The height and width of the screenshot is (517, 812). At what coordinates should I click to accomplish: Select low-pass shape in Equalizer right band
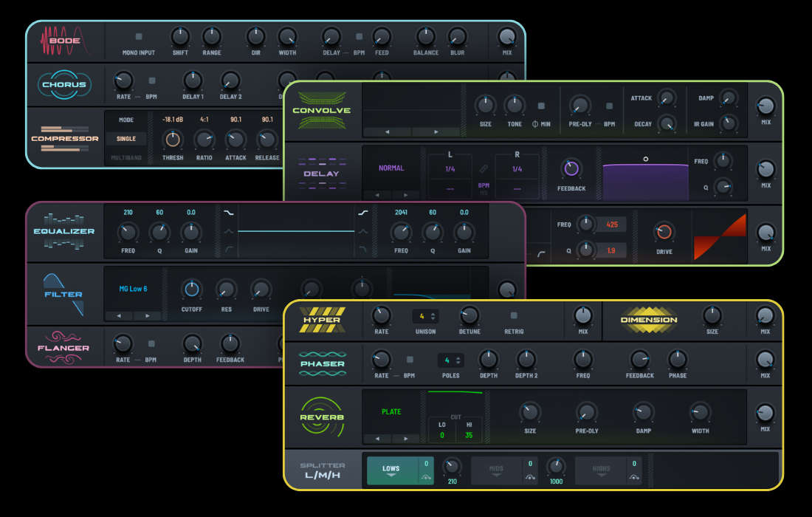[x=363, y=249]
